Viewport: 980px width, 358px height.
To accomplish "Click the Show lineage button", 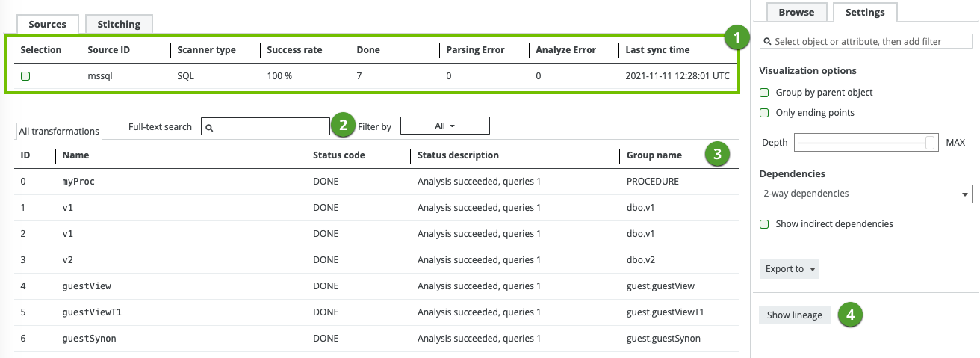I will pos(794,315).
